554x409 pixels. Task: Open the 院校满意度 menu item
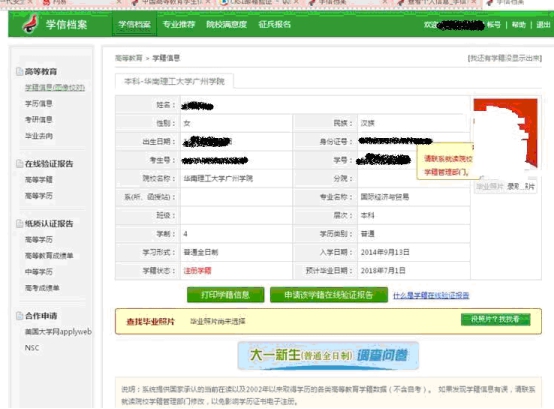226,24
